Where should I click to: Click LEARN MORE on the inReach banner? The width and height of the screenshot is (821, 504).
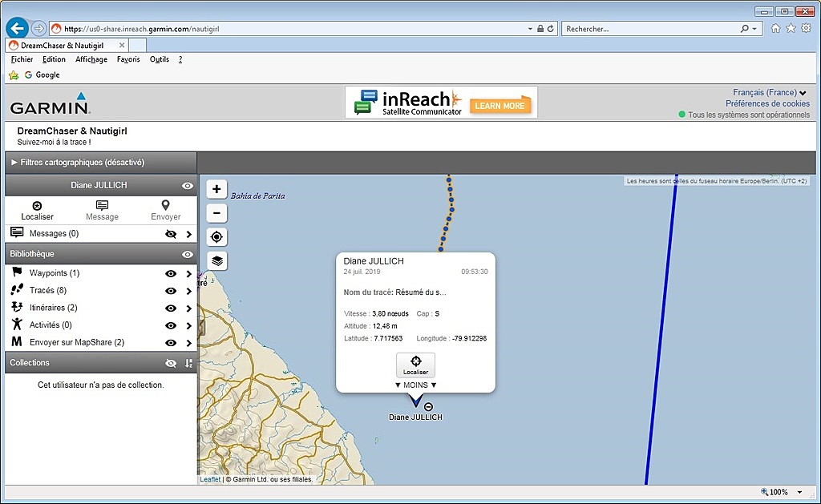[499, 106]
